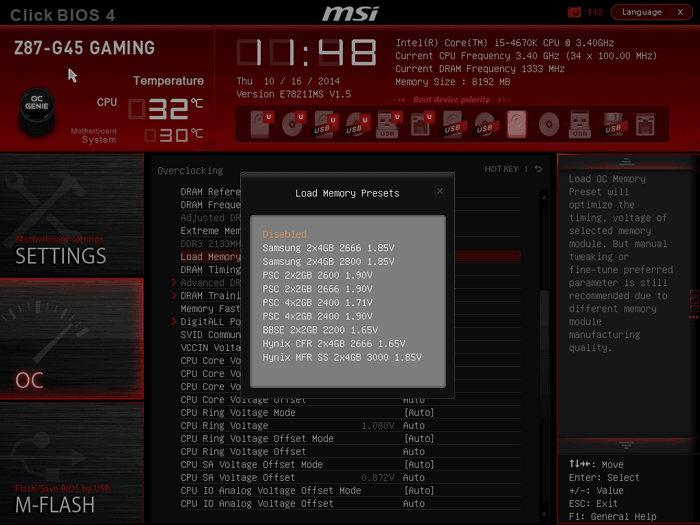Choose Hynix CFR 2x4GB 2666 1.65V preset

pos(334,344)
